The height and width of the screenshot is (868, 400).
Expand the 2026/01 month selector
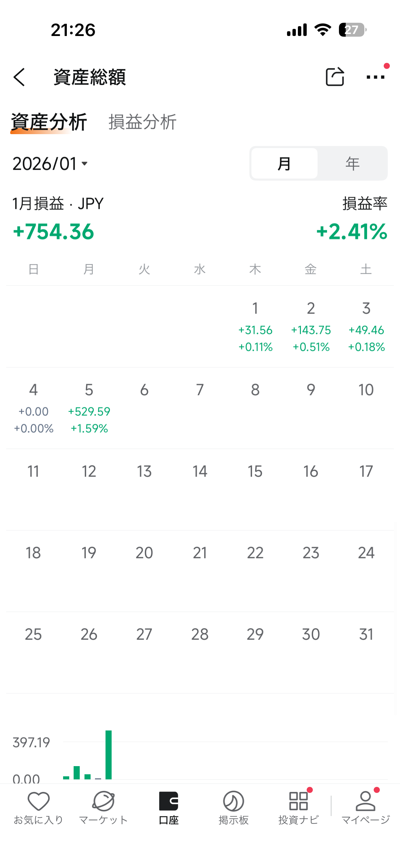50,164
